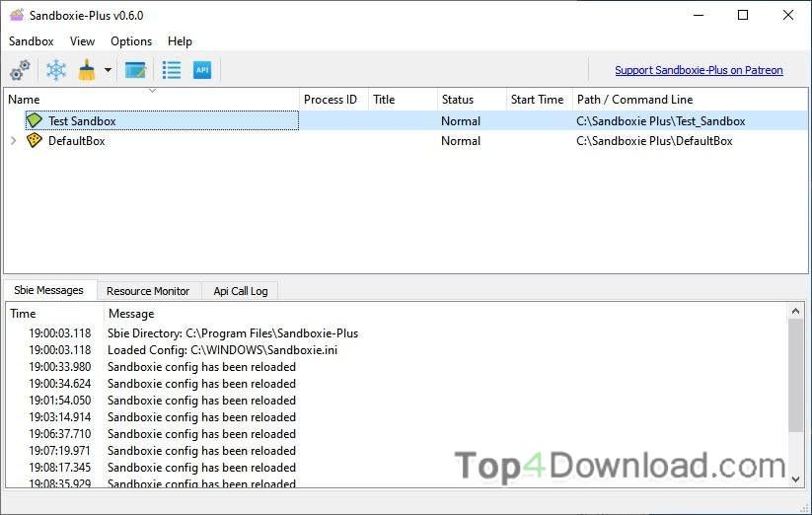Open the Help menu
This screenshot has height=515, width=812.
click(x=180, y=41)
